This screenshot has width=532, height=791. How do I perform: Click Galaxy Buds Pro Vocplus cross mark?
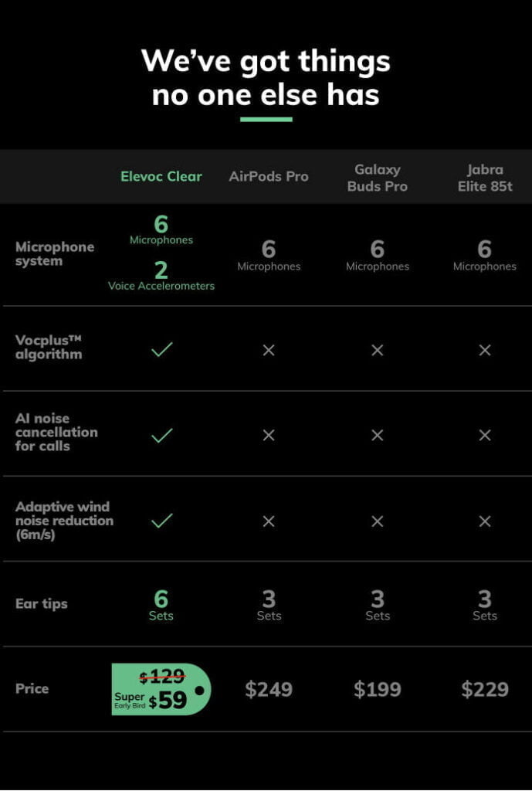[378, 351]
